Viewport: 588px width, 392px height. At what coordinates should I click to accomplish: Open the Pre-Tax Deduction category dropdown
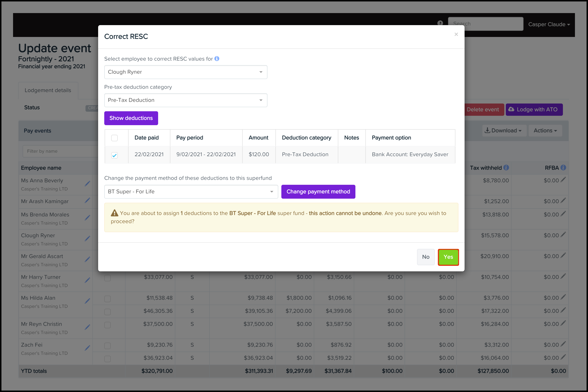(x=186, y=100)
